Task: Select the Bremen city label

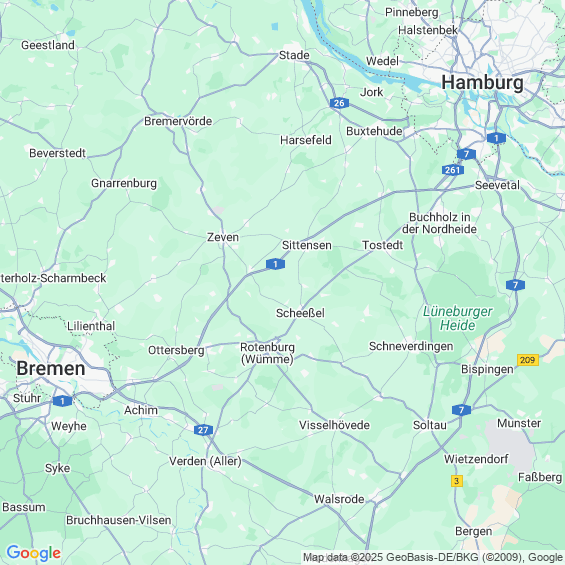Action: point(51,368)
